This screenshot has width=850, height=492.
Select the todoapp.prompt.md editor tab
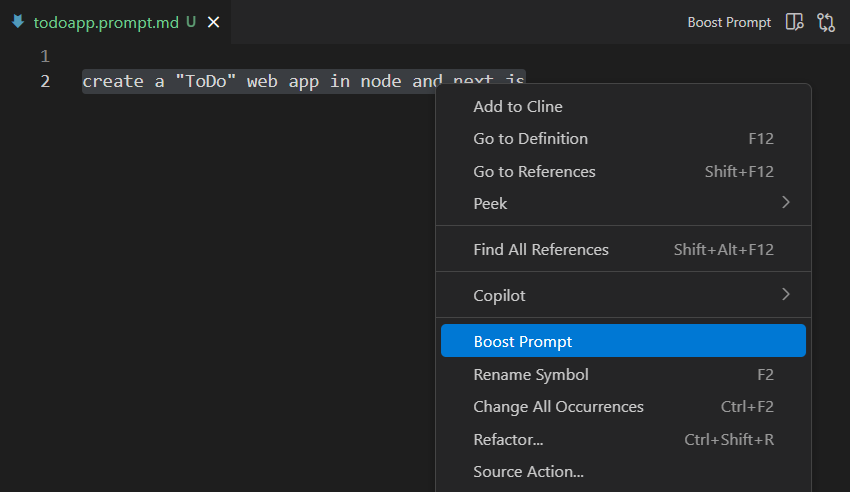pos(115,22)
